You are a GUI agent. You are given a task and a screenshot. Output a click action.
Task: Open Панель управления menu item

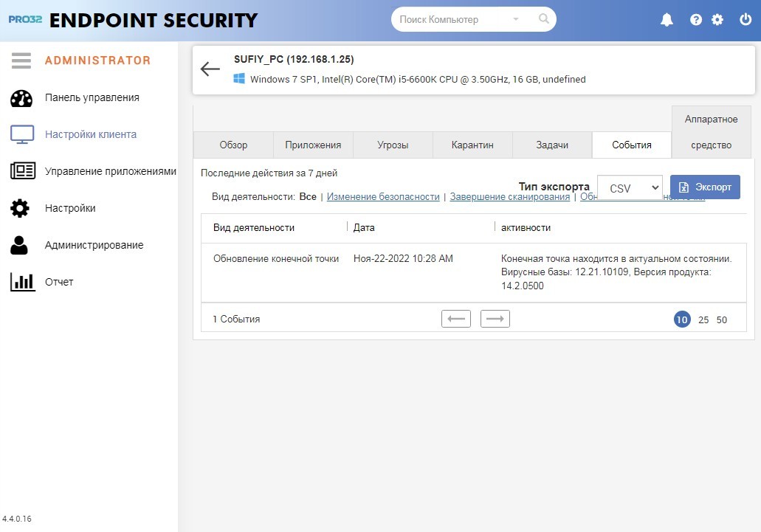pyautogui.click(x=92, y=97)
